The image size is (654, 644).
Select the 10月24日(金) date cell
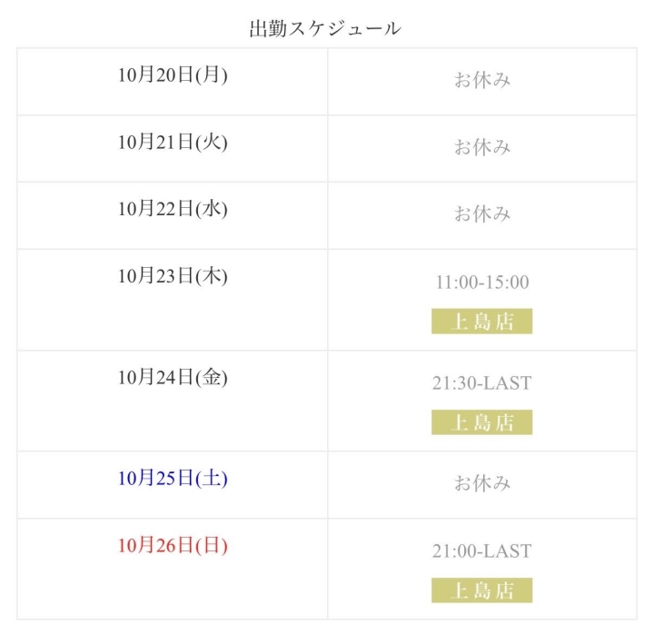(173, 377)
